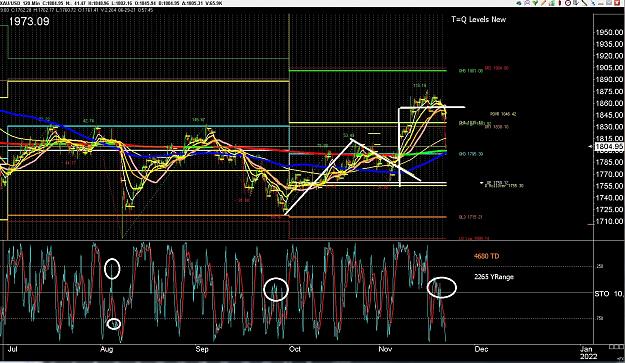Click the 1860.00 price axis label

[609, 103]
